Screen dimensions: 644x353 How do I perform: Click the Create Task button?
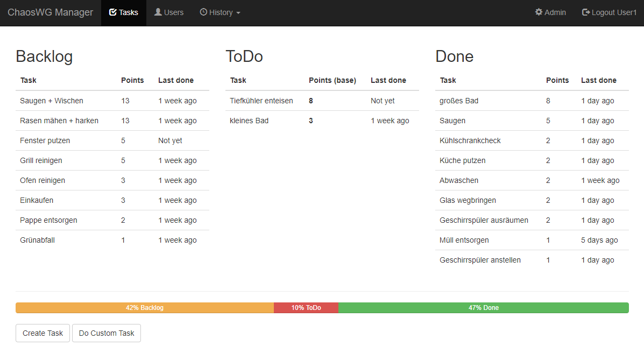coord(43,333)
